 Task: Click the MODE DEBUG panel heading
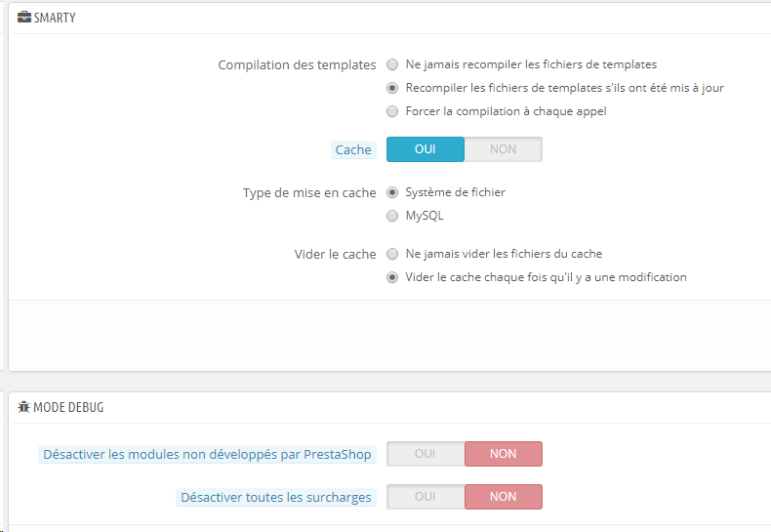click(68, 407)
